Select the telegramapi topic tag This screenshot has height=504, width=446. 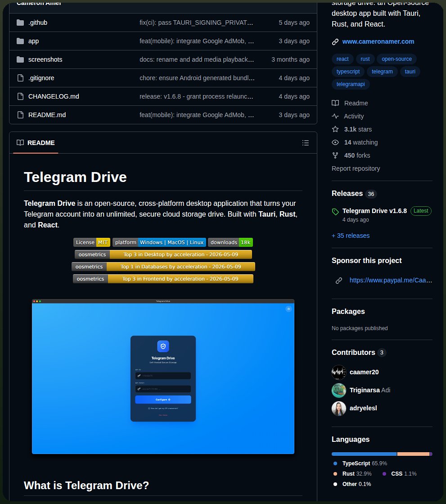(351, 84)
